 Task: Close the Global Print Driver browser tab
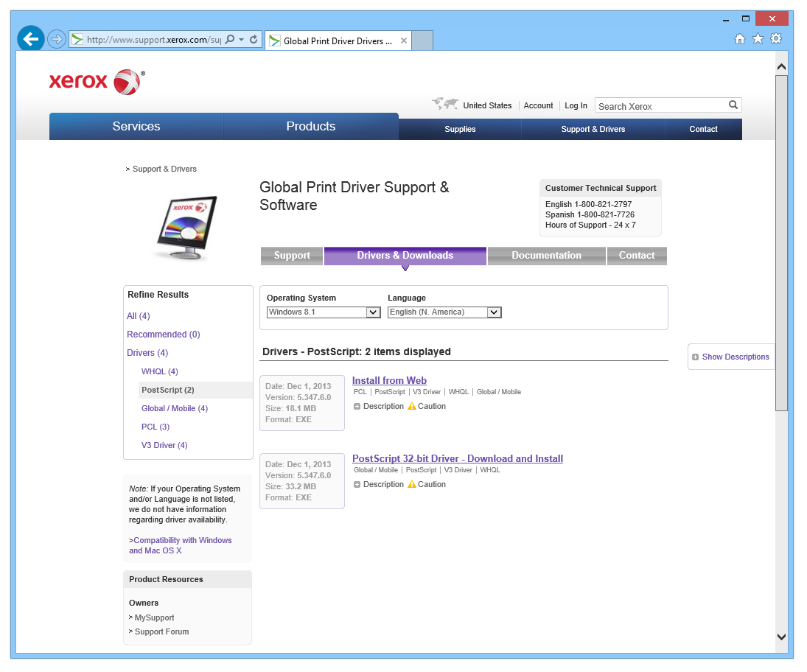404,41
